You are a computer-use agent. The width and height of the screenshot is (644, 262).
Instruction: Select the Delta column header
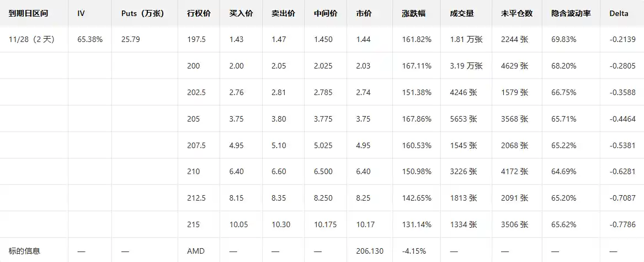click(x=619, y=13)
